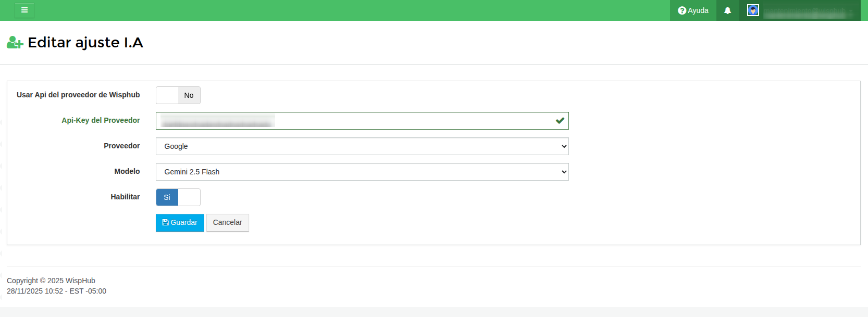Disable the Habilitar switch
This screenshot has height=317, width=868.
point(178,197)
